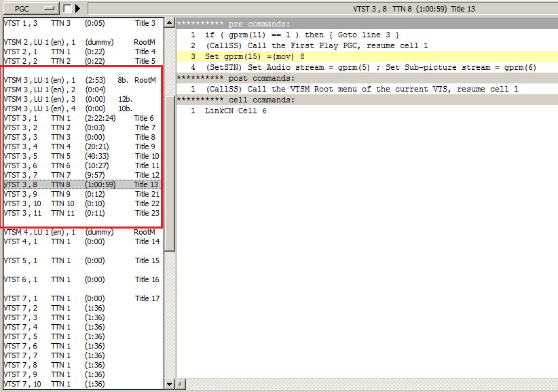
Task: Select VTSM 3, LU 1 (en), 4 10b. row
Action: [x=83, y=109]
